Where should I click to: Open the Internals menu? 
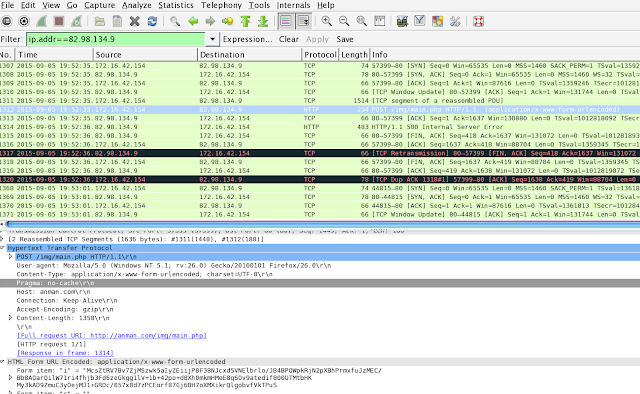[293, 5]
